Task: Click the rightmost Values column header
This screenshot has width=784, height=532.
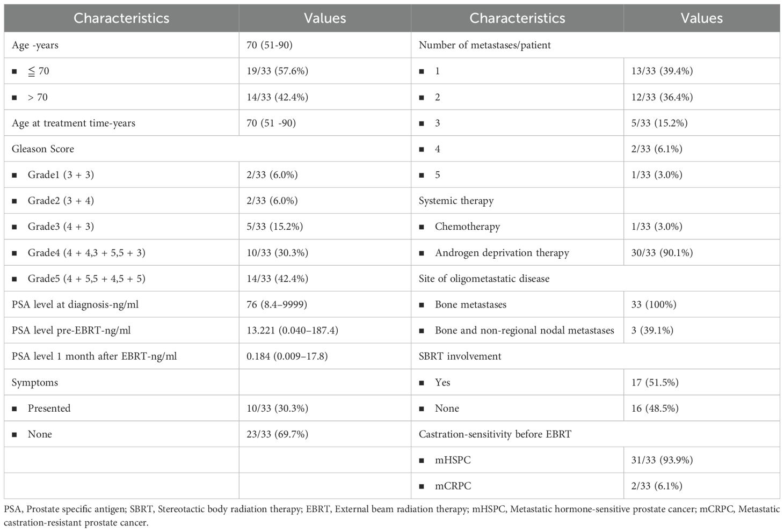Action: click(701, 18)
